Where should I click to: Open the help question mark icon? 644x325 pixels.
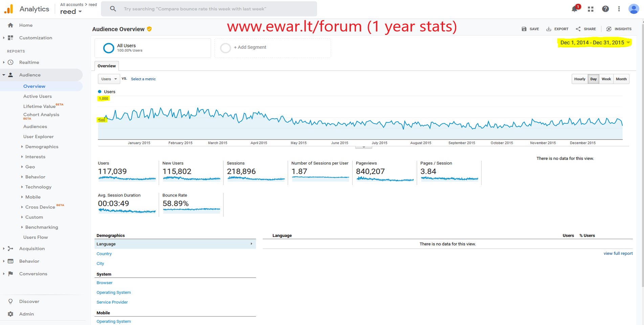tap(605, 9)
